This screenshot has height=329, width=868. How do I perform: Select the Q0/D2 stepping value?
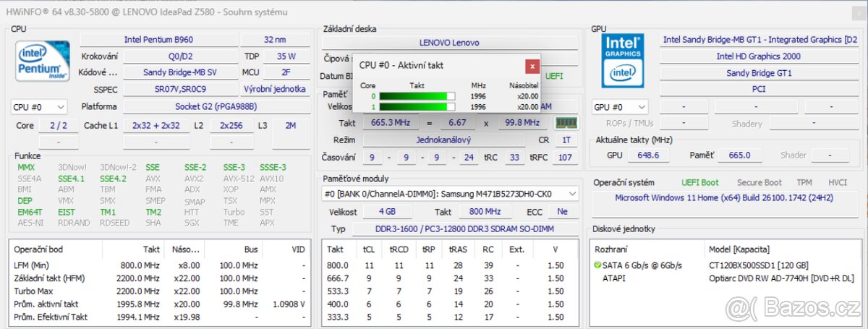coord(179,56)
